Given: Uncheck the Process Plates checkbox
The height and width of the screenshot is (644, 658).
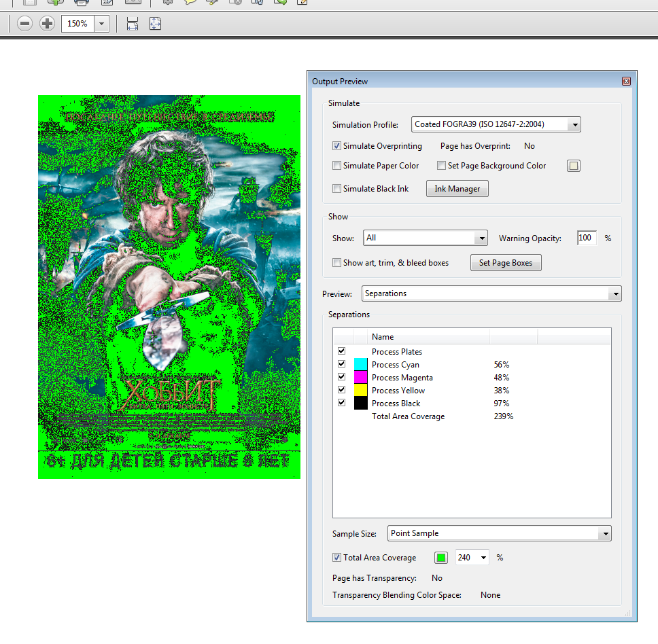Looking at the screenshot, I should 342,351.
